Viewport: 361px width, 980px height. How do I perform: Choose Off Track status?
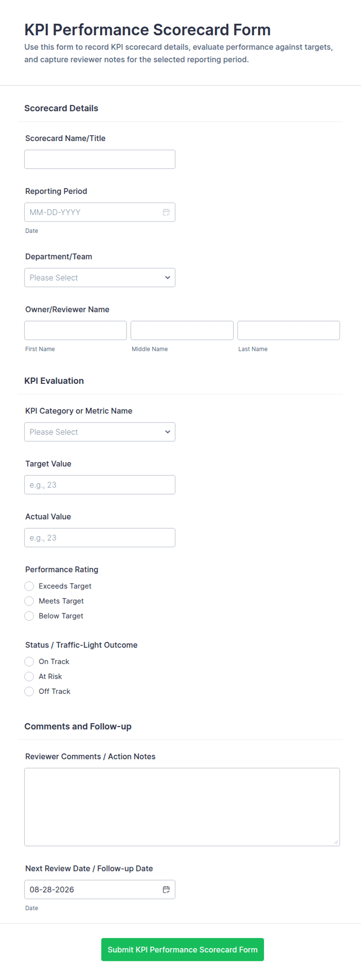29,691
